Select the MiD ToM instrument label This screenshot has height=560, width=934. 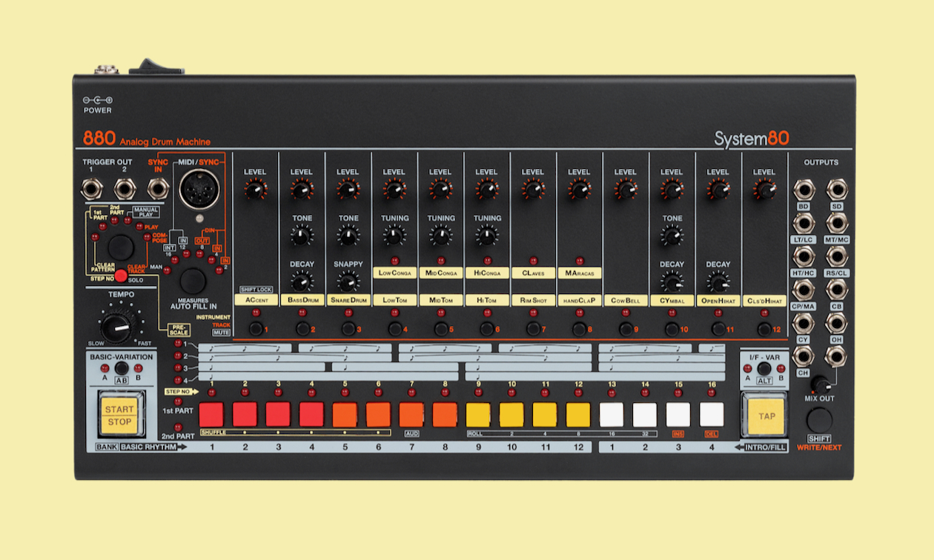pyautogui.click(x=441, y=299)
